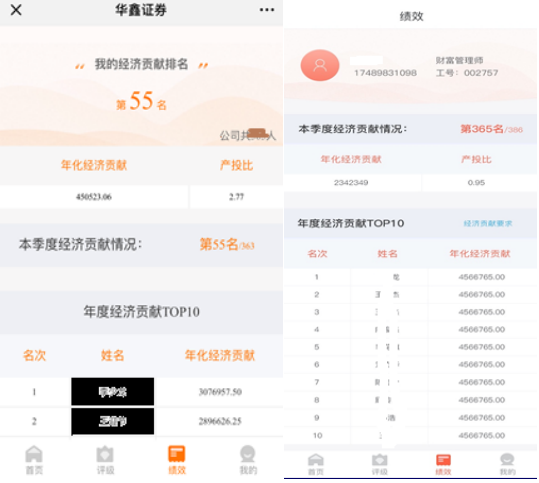Open the 经济贡献要求 link
This screenshot has width=539, height=483.
tap(487, 223)
